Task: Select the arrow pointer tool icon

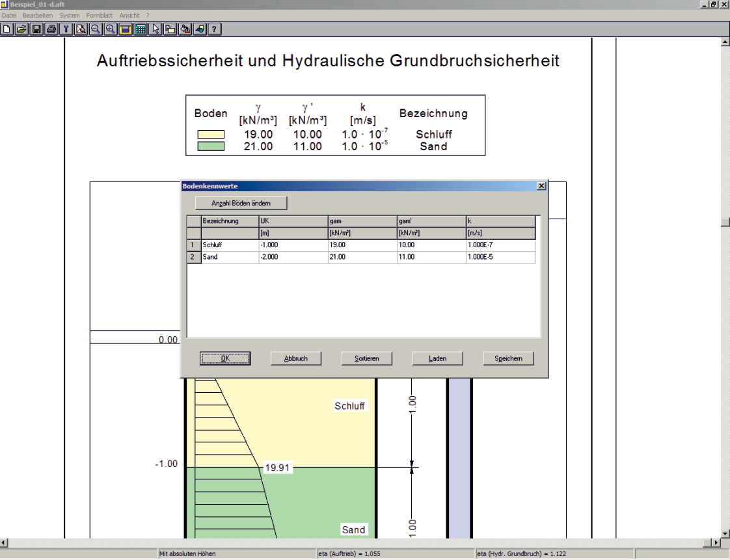Action: coord(155,29)
